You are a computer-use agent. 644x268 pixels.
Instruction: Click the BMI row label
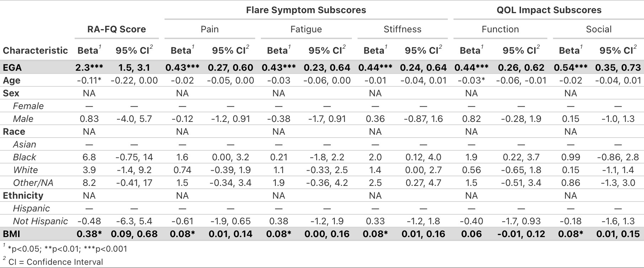pos(11,234)
